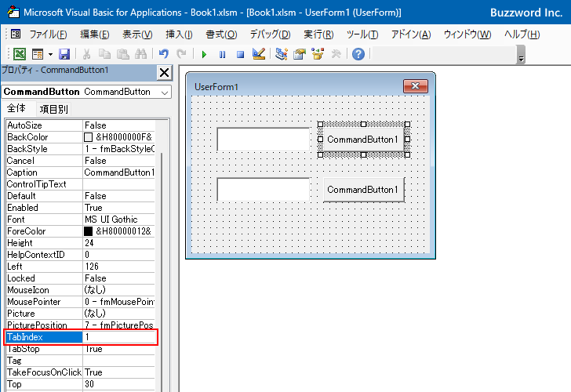Switch to Microsoft Excel view icon
The height and width of the screenshot is (392, 571).
(x=20, y=54)
